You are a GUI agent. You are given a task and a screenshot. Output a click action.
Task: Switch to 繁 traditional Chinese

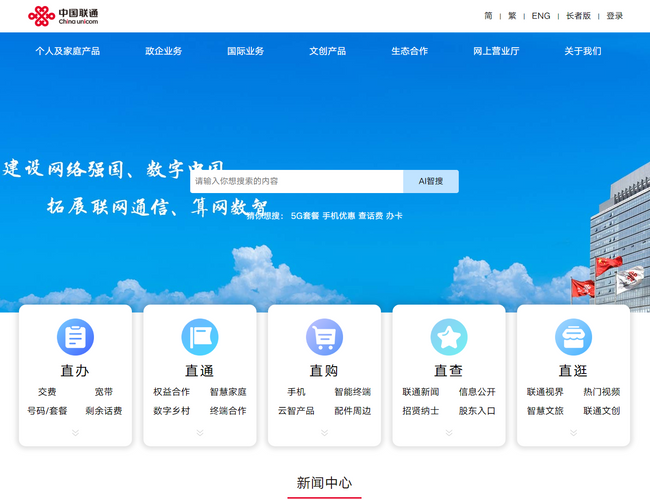[x=513, y=16]
